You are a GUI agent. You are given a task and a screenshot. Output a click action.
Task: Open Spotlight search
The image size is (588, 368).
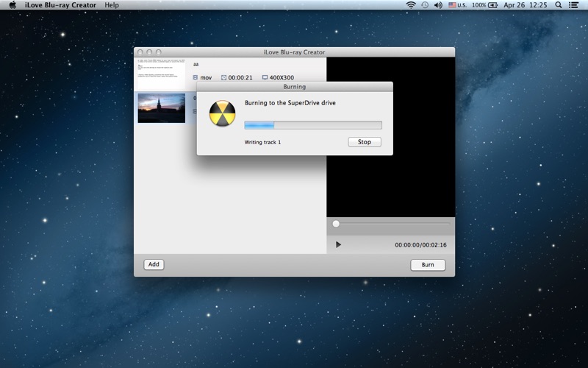pyautogui.click(x=559, y=5)
